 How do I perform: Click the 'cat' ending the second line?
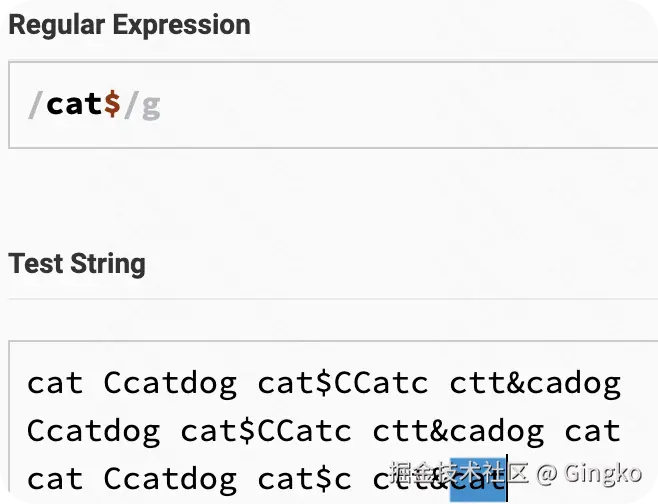592,432
